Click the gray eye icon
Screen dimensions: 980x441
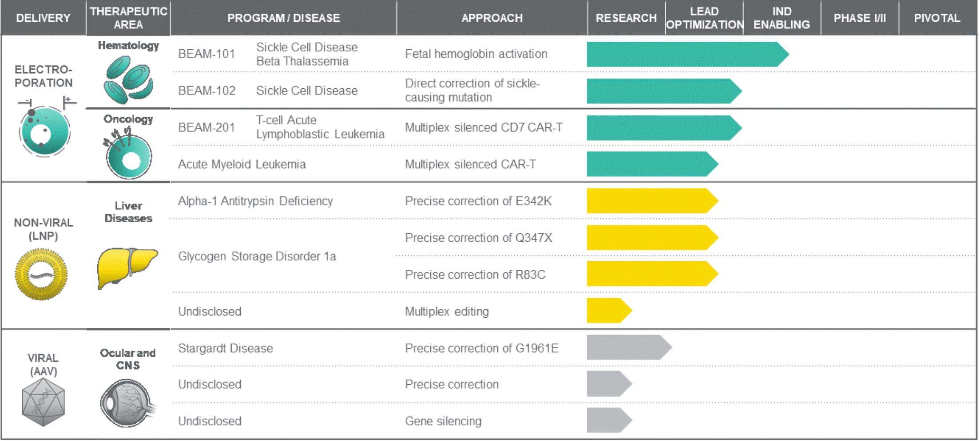pyautogui.click(x=127, y=403)
